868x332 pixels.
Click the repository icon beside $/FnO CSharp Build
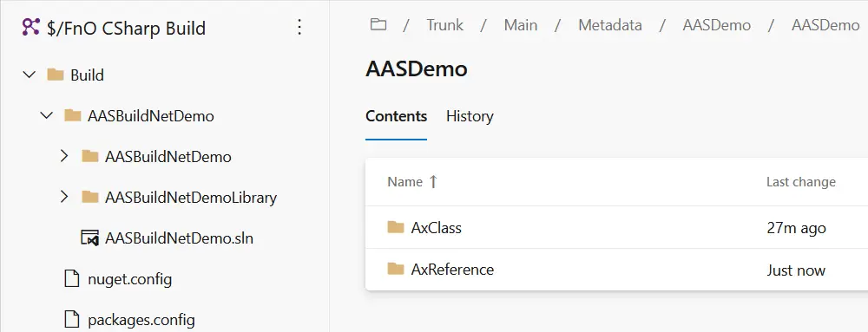click(x=30, y=27)
